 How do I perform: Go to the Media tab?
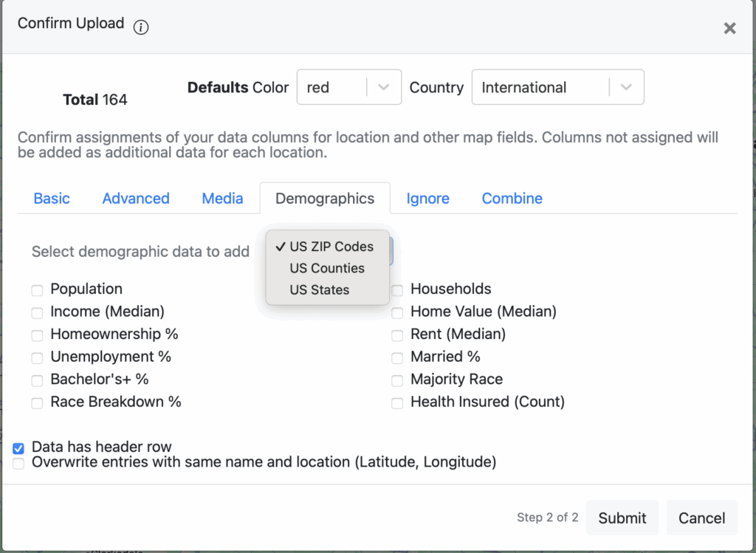(222, 198)
